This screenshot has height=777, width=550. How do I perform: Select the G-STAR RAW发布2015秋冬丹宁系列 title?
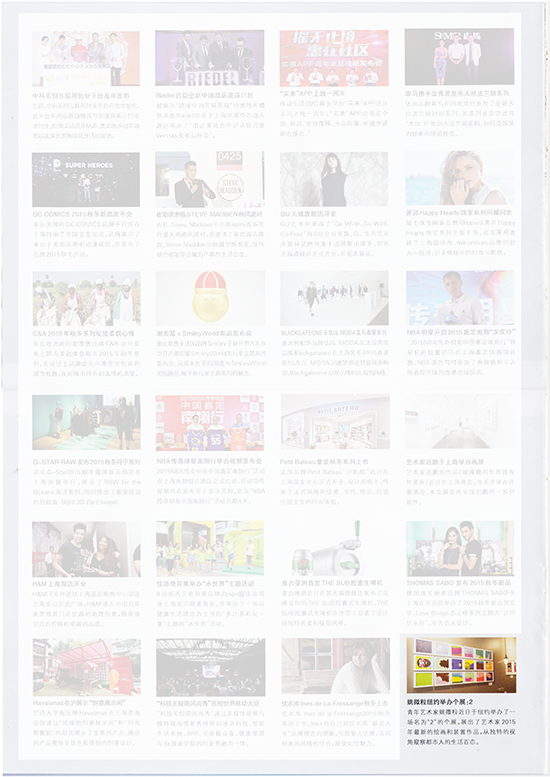pyautogui.click(x=87, y=462)
